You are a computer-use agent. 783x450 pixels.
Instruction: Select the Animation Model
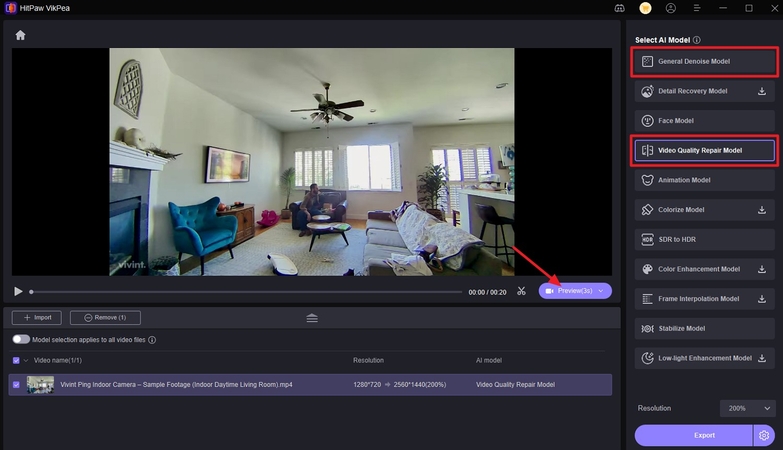point(704,180)
